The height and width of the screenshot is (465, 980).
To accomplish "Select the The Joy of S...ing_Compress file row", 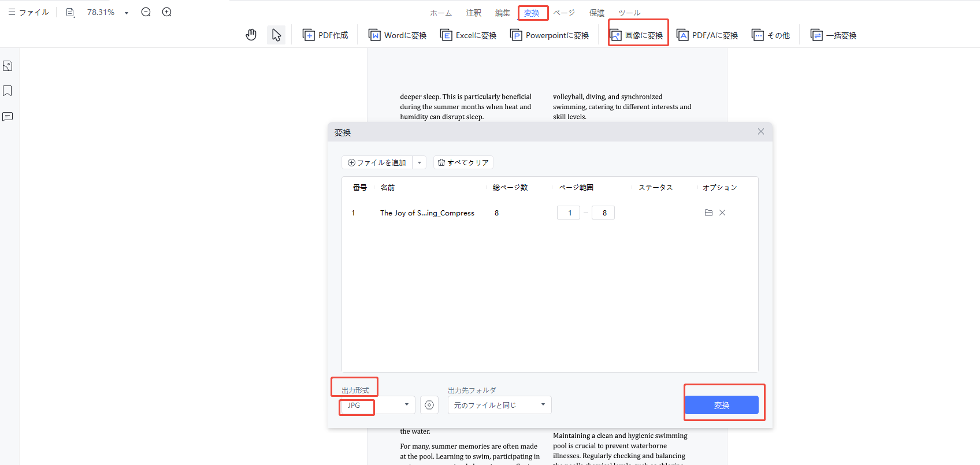I will tap(550, 213).
